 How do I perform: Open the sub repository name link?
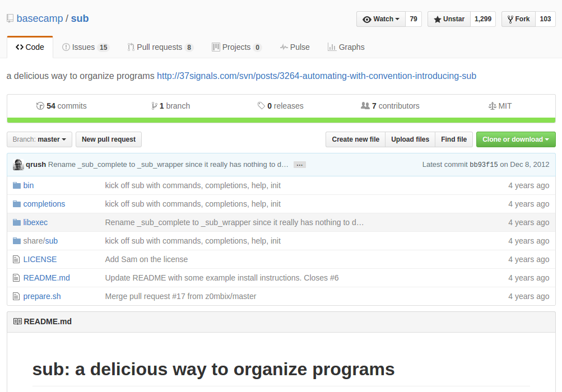click(x=80, y=18)
